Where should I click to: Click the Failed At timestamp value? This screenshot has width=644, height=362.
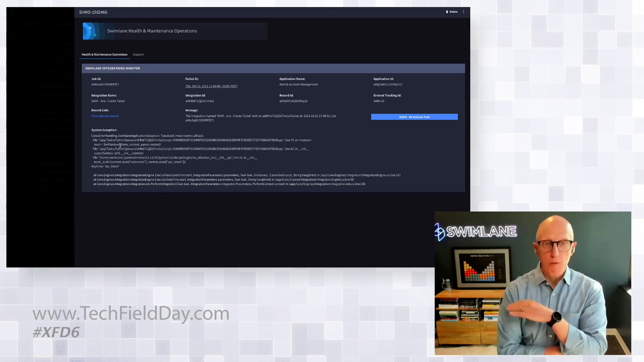(x=211, y=86)
